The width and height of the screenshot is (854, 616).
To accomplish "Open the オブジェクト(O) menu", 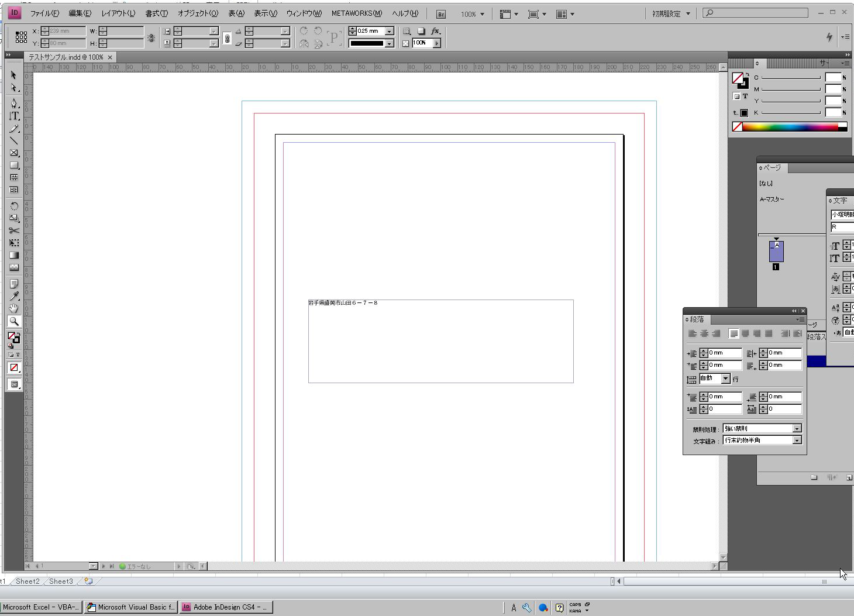I will tap(198, 13).
